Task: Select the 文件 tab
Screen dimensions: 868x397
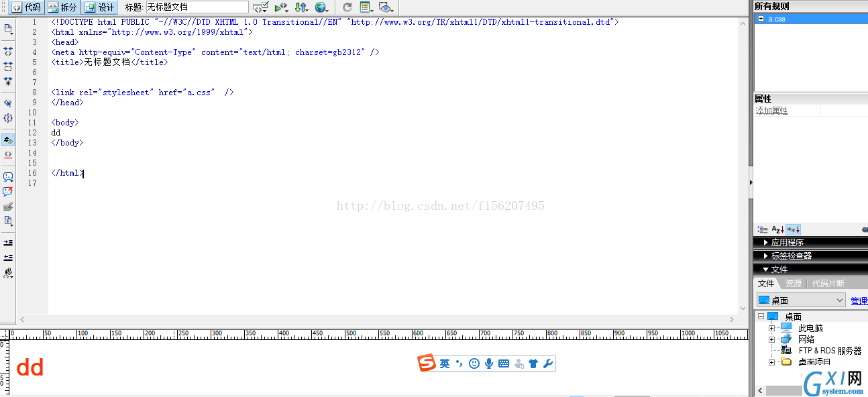Action: click(766, 284)
